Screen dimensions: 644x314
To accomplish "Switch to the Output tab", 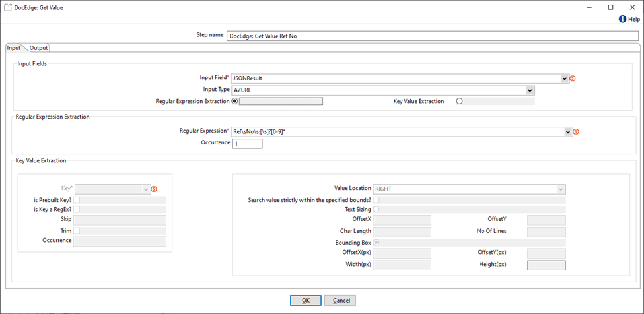I will coord(39,47).
